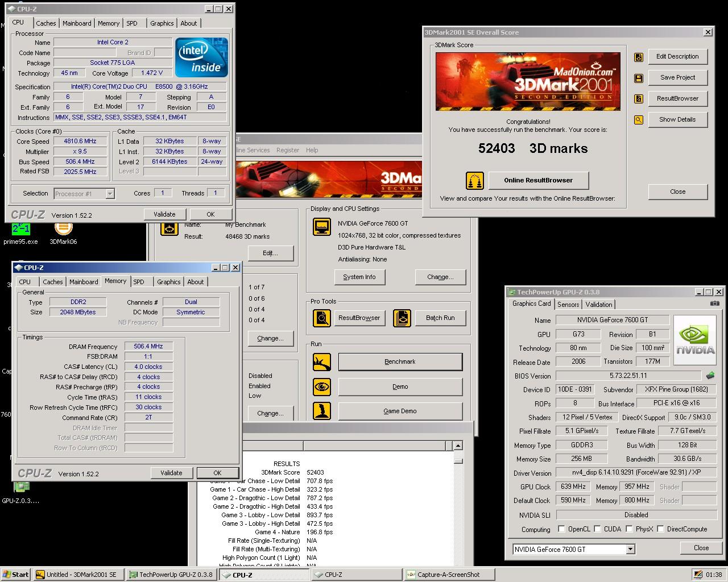Switch to Capture-A-ScreenShot taskbar item
The height and width of the screenshot is (582, 728).
pyautogui.click(x=449, y=575)
